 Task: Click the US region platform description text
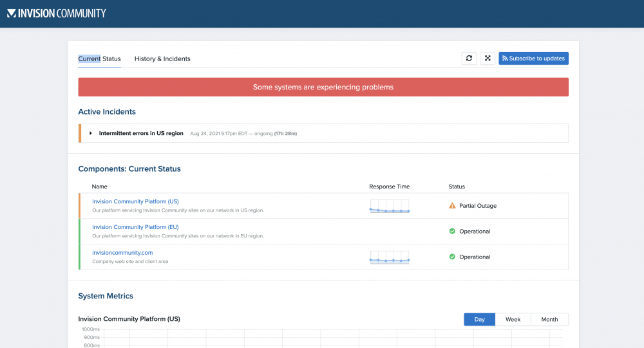coord(178,210)
